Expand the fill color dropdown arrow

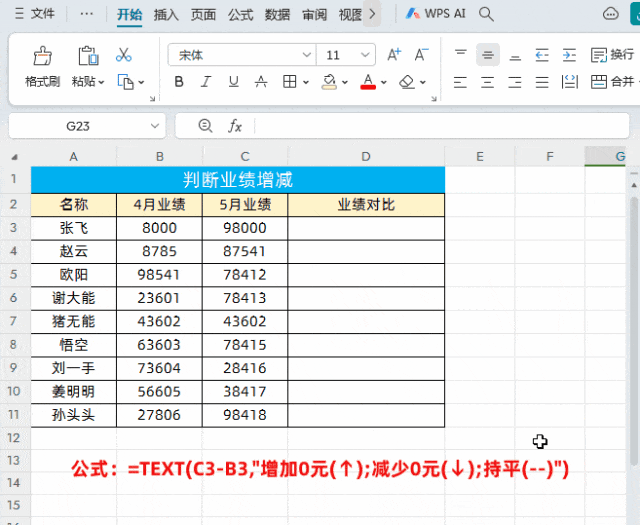point(345,82)
